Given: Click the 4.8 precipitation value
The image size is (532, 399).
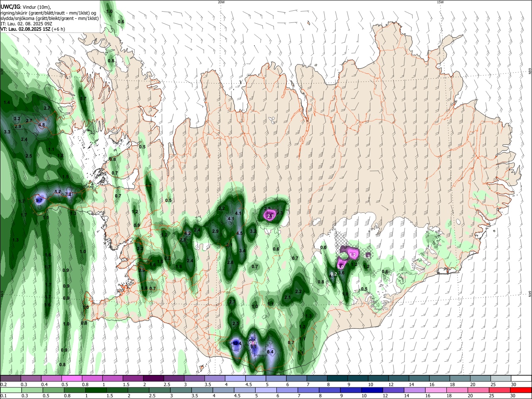Looking at the screenshot, I should (42, 125).
